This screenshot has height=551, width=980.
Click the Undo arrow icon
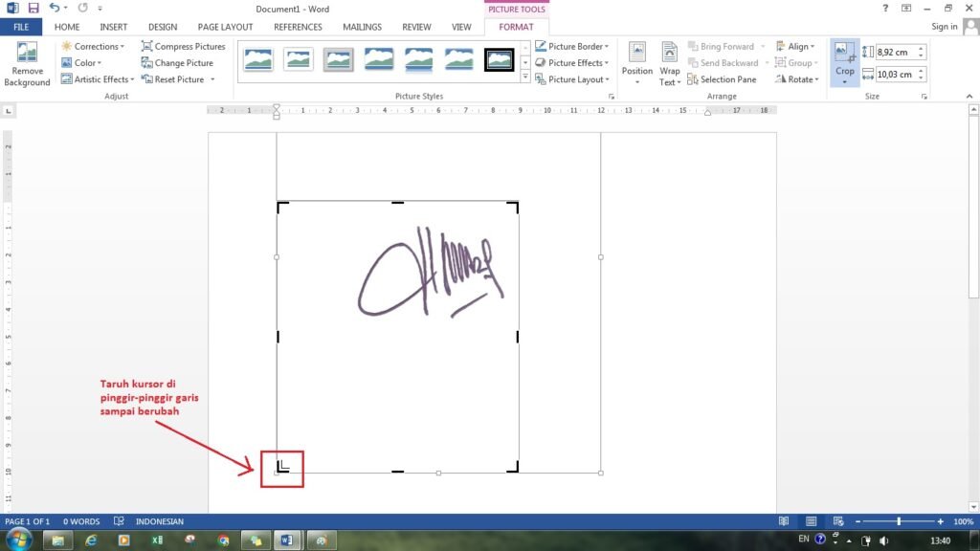tap(55, 9)
